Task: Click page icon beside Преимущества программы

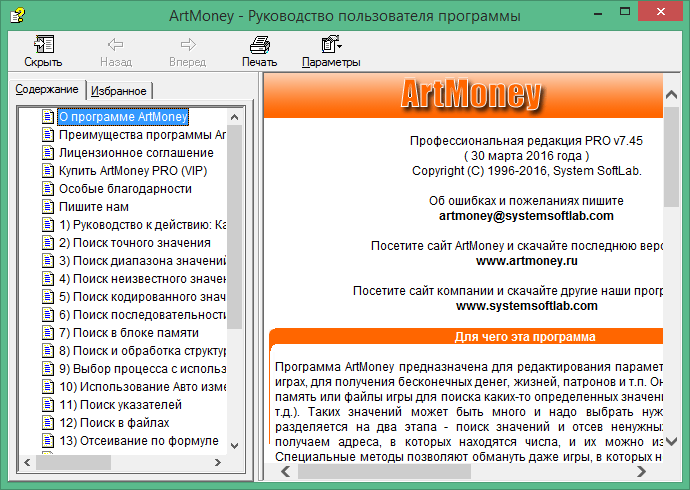Action: point(48,135)
